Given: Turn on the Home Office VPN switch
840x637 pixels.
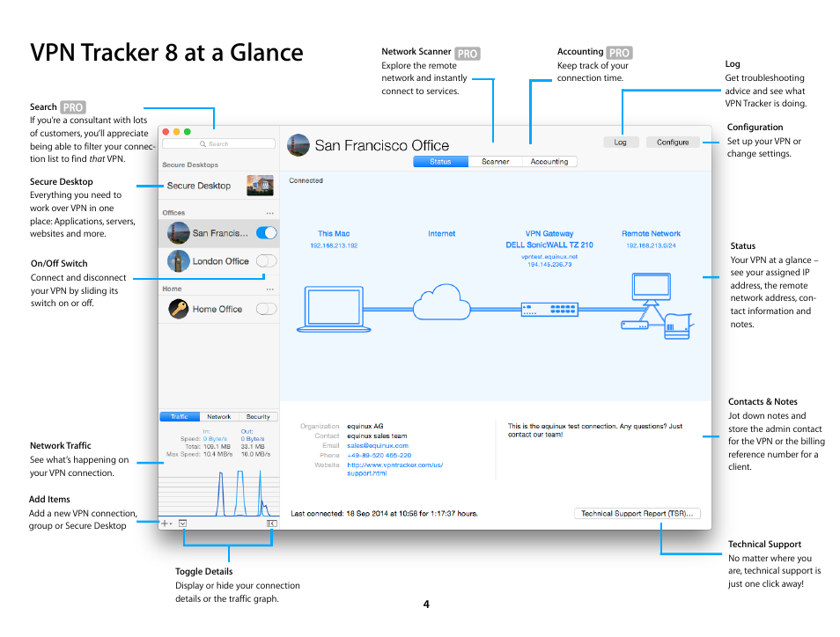Looking at the screenshot, I should click(x=266, y=309).
